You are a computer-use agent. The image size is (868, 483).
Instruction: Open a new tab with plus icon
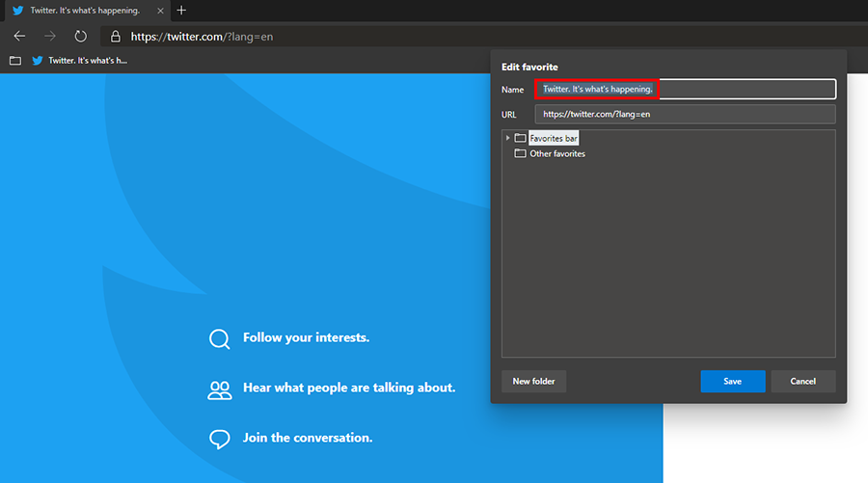coord(181,10)
